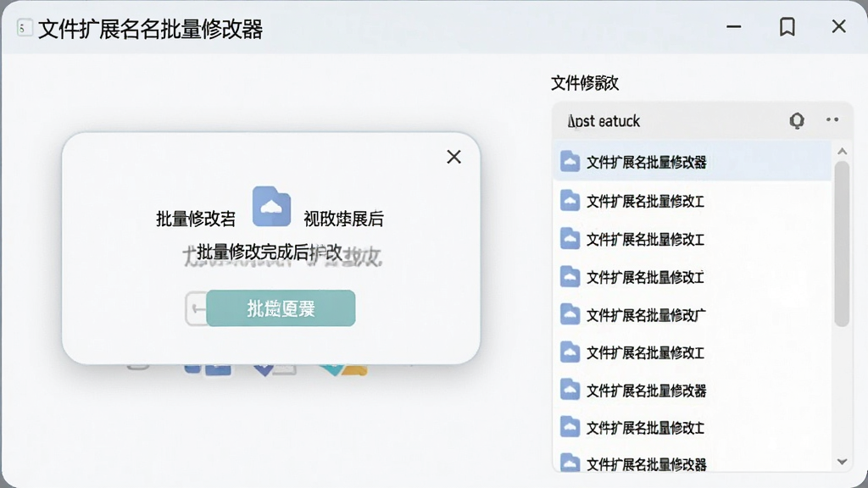
Task: Select the highlighted 文件扩展名批量修改器 row
Action: click(692, 162)
